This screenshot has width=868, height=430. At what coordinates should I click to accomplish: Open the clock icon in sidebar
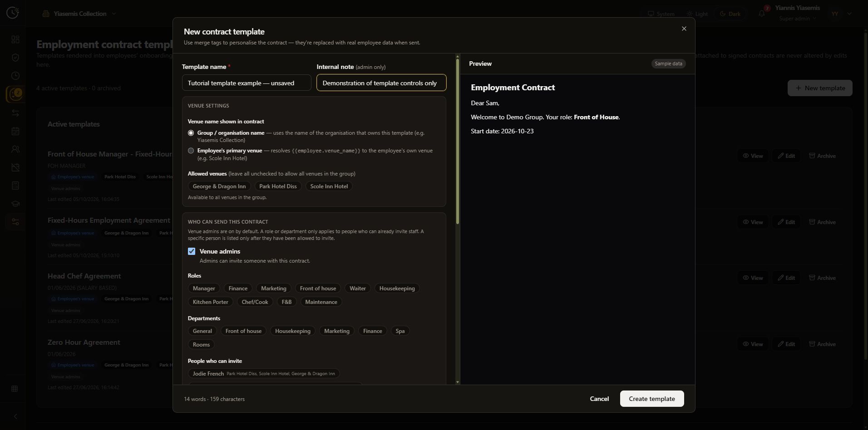(x=15, y=76)
